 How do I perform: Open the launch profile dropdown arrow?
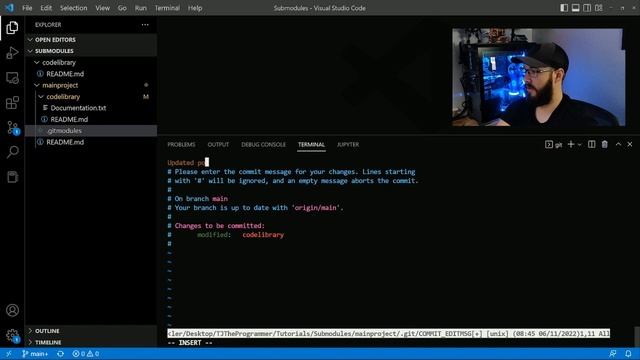point(580,144)
